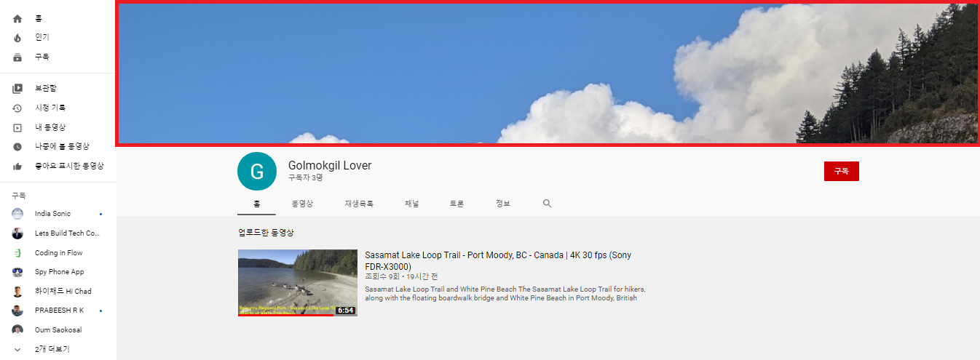Viewport: 980px width, 360px height.
Task: Open Watch Later clock icon
Action: pyautogui.click(x=17, y=147)
